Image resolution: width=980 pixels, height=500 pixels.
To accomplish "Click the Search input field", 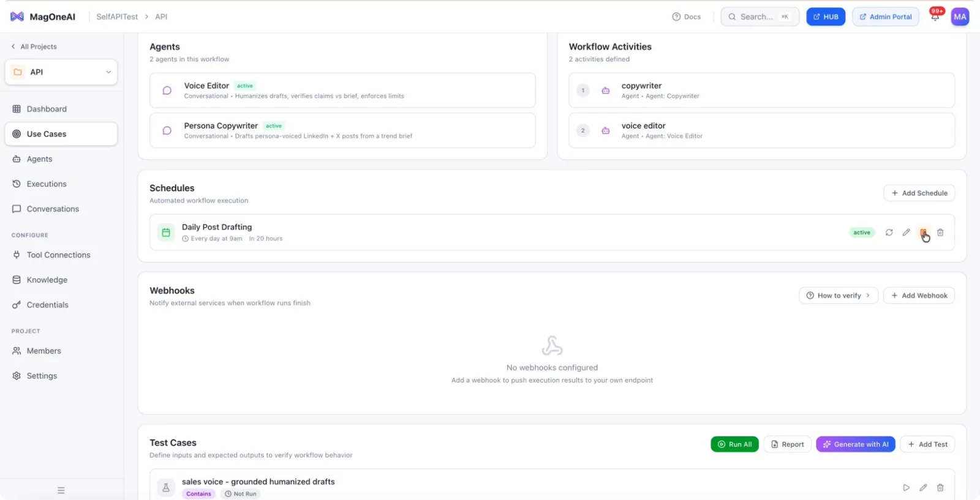I will 760,17.
